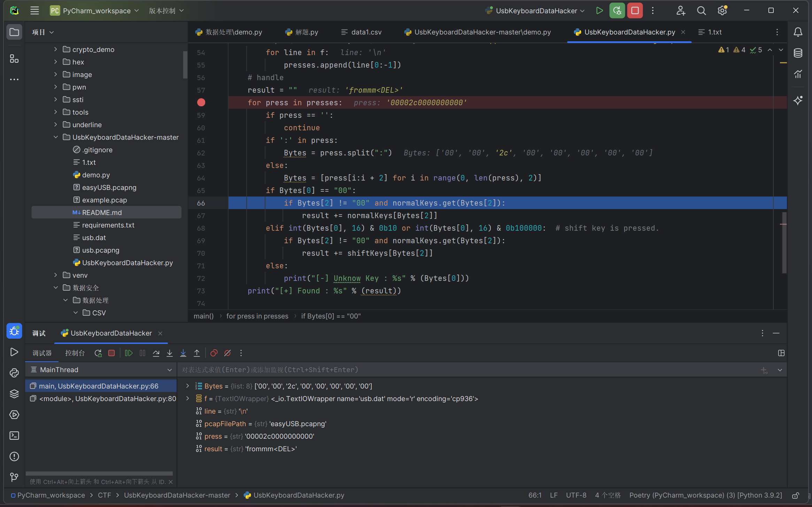Image resolution: width=812 pixels, height=507 pixels.
Task: Click Step Into in debugger toolbar
Action: [x=170, y=353]
